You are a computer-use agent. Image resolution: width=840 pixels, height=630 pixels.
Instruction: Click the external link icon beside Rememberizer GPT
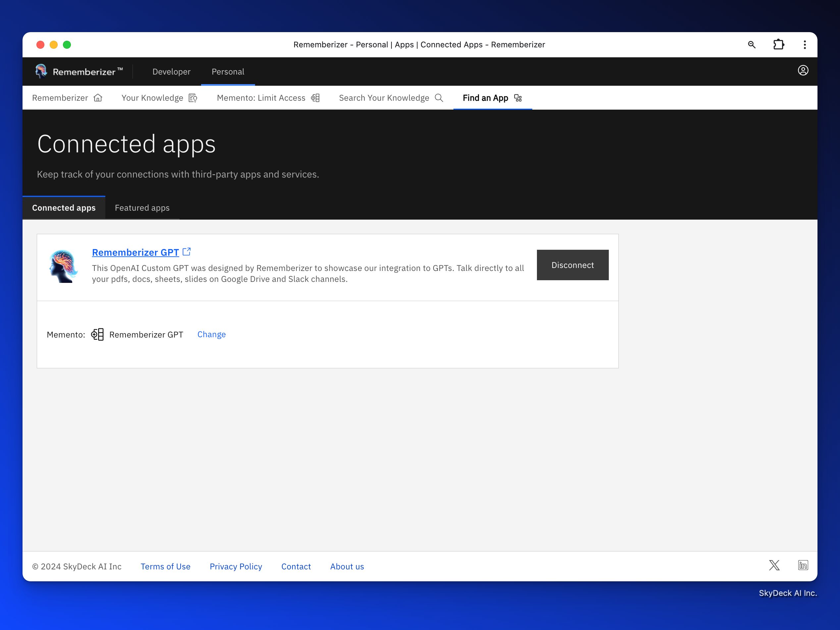[x=186, y=252]
